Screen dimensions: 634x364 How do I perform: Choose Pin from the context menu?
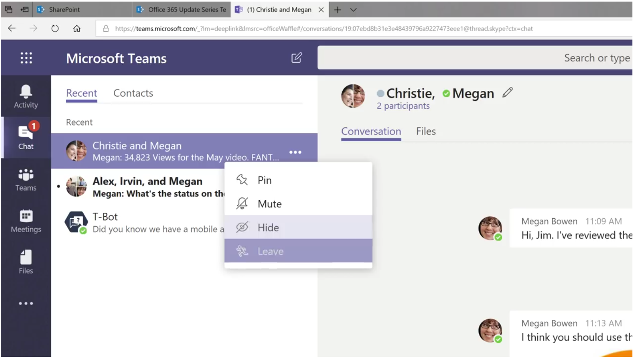[298, 180]
